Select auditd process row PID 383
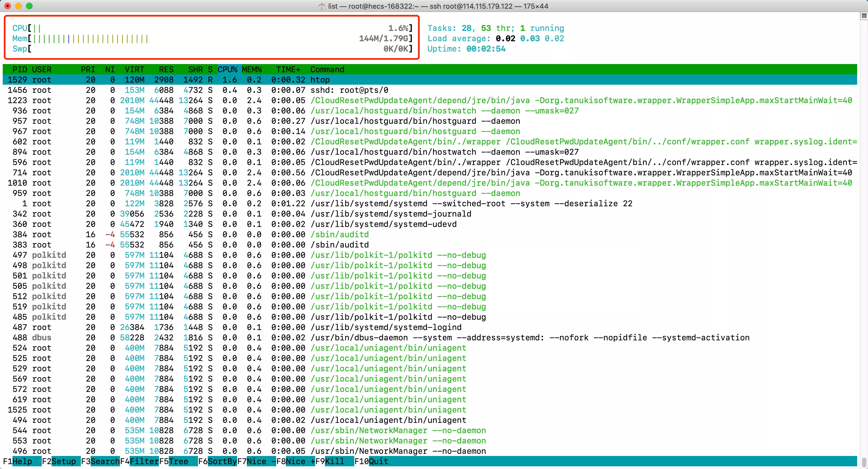Image resolution: width=868 pixels, height=469 pixels. click(430, 245)
